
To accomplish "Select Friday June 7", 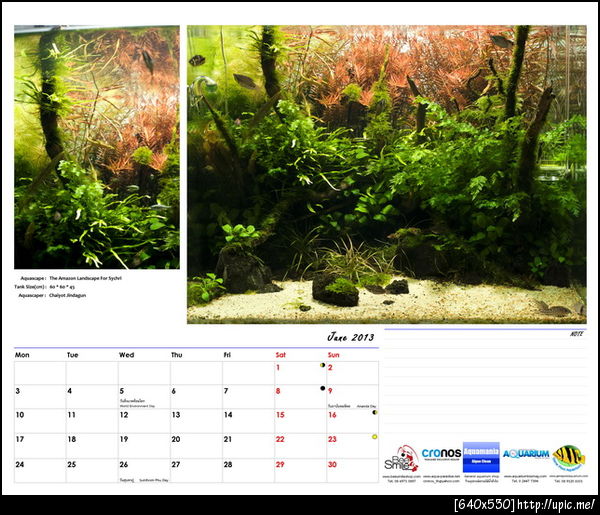I will (x=248, y=397).
